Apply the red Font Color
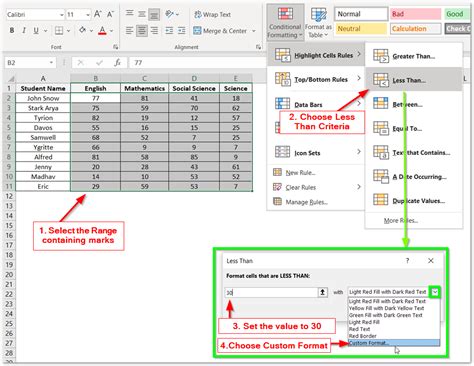474x366 pixels. (x=102, y=31)
